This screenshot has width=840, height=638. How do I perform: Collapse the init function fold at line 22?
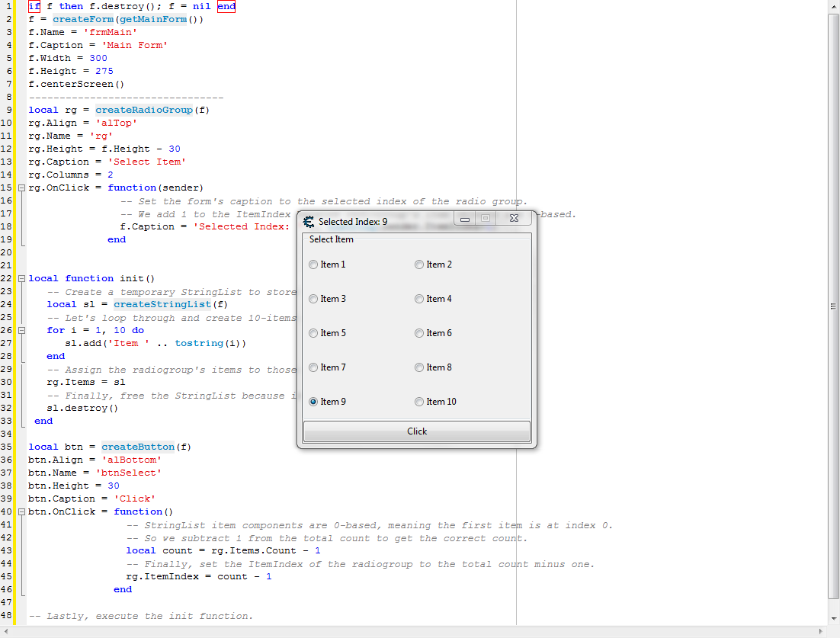21,279
